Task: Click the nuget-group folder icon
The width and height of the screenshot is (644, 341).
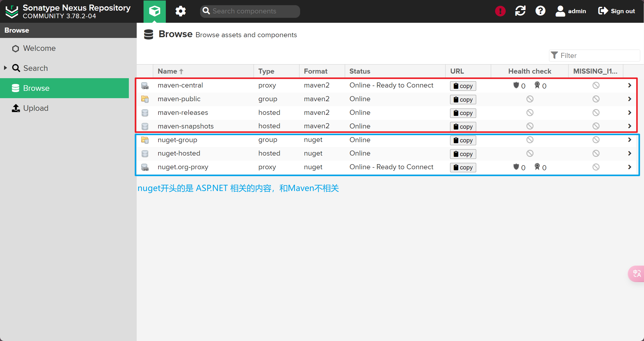Action: pyautogui.click(x=145, y=140)
